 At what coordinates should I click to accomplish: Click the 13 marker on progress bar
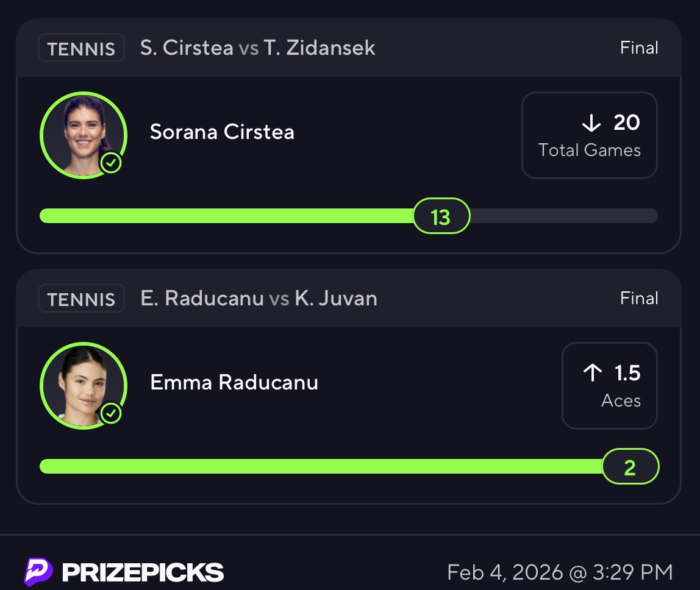(x=441, y=216)
